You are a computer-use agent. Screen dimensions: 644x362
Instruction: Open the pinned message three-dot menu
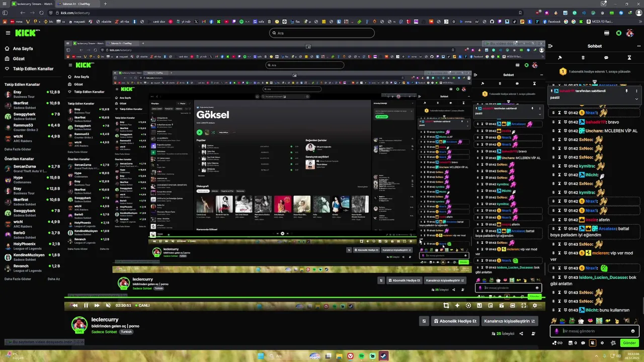pos(636,91)
